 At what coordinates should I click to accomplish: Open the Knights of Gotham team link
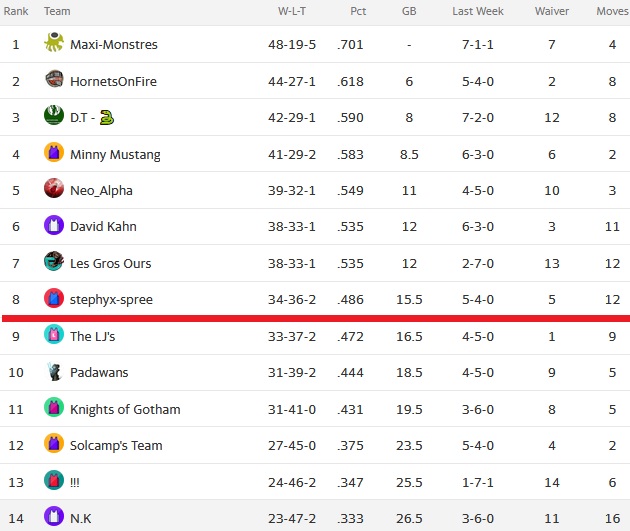click(x=125, y=409)
